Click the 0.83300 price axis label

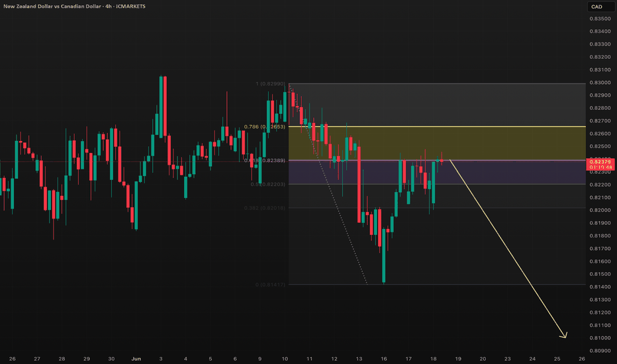pos(600,44)
